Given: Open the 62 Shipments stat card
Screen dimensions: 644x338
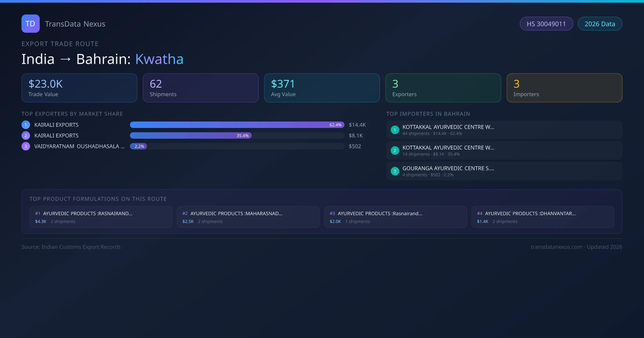Looking at the screenshot, I should pos(200,88).
